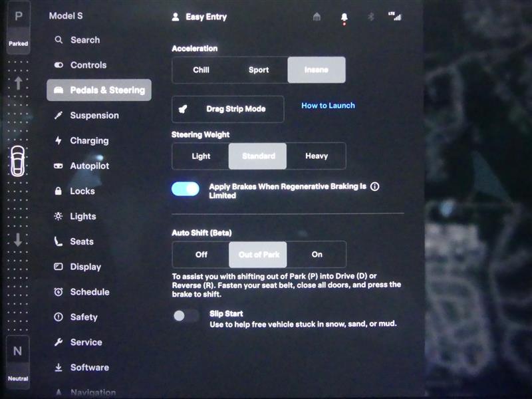Turn Auto Shift to Off
The height and width of the screenshot is (399, 532).
(201, 254)
